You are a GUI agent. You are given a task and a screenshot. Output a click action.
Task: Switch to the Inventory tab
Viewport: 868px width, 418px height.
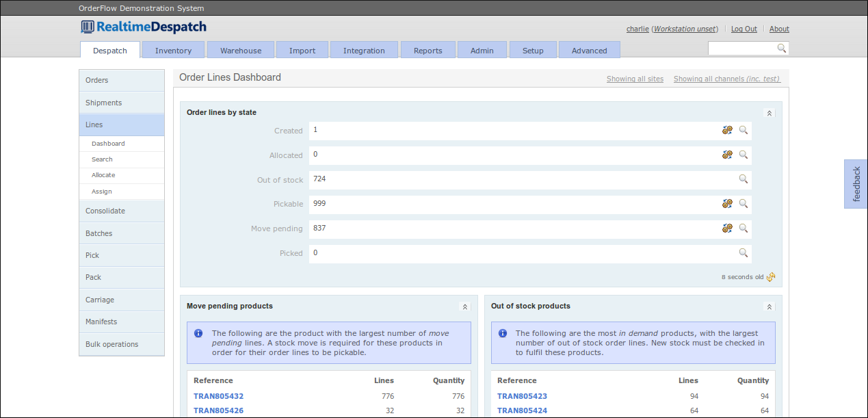click(x=173, y=50)
